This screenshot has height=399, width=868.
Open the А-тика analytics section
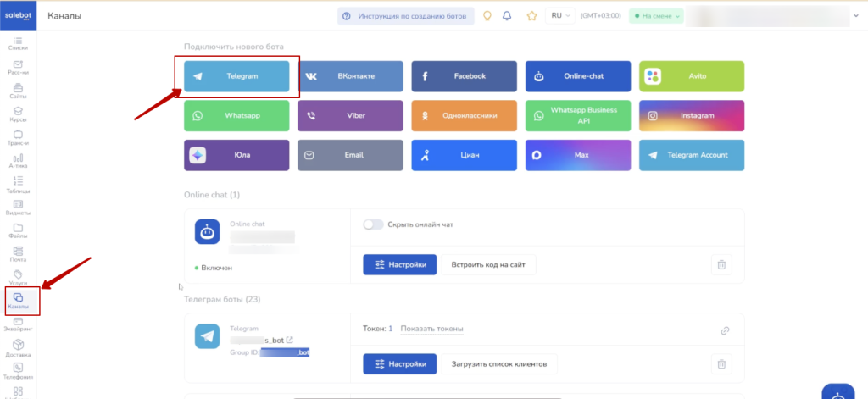click(19, 161)
